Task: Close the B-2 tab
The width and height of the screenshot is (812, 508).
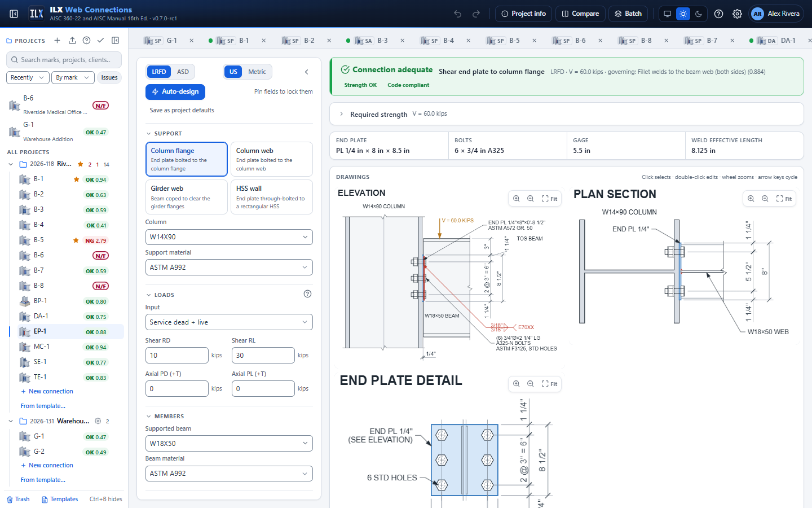Action: tap(329, 41)
